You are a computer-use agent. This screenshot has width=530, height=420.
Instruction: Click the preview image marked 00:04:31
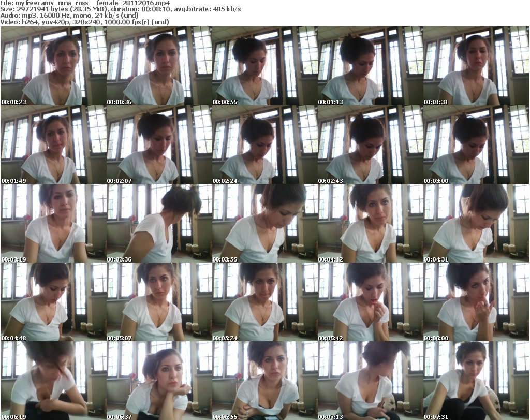coord(476,224)
